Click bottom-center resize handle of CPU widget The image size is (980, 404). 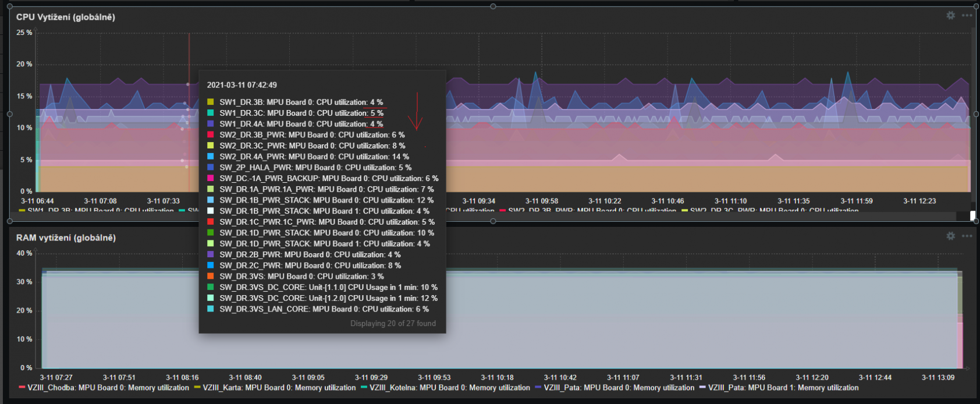493,221
